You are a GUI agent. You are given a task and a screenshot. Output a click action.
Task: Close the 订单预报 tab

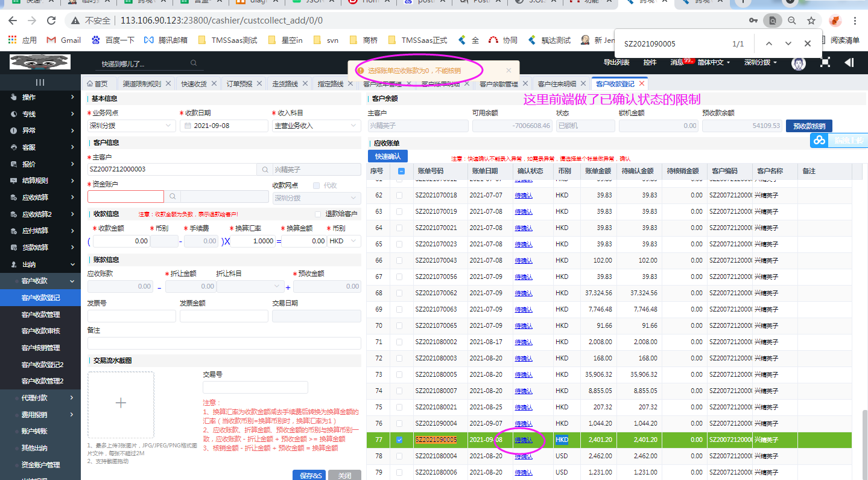(259, 84)
